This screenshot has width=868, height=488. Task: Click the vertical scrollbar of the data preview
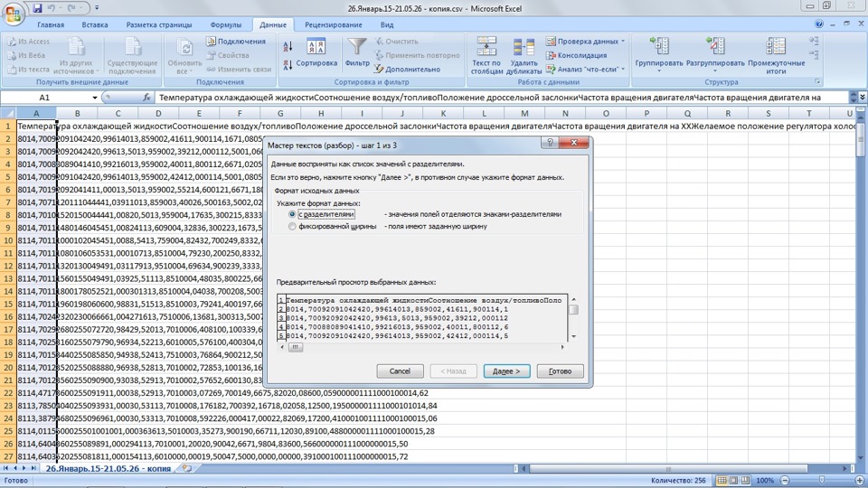click(x=573, y=317)
